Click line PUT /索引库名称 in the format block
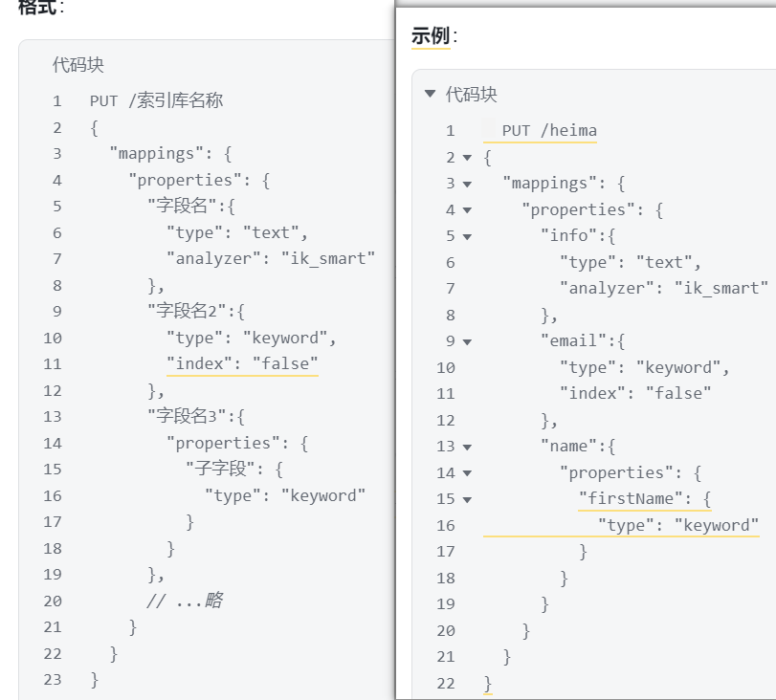Image resolution: width=776 pixels, height=700 pixels. click(156, 100)
